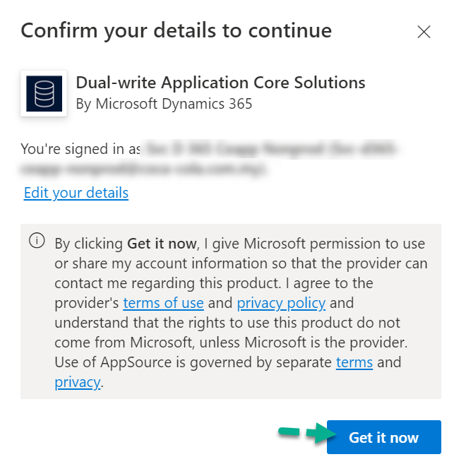
Task: Click bold 'Get it now' in the disclaimer
Action: [x=162, y=244]
